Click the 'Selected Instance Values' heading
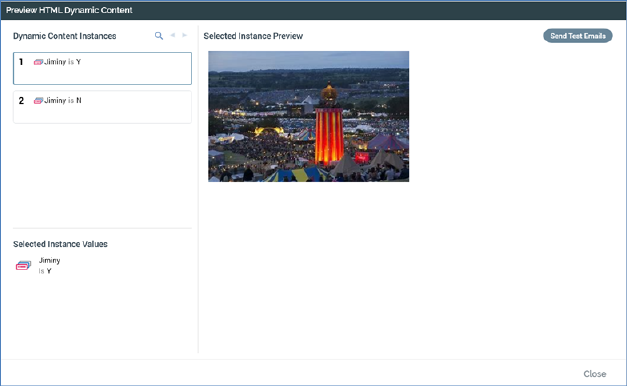The height and width of the screenshot is (386, 627). 60,244
